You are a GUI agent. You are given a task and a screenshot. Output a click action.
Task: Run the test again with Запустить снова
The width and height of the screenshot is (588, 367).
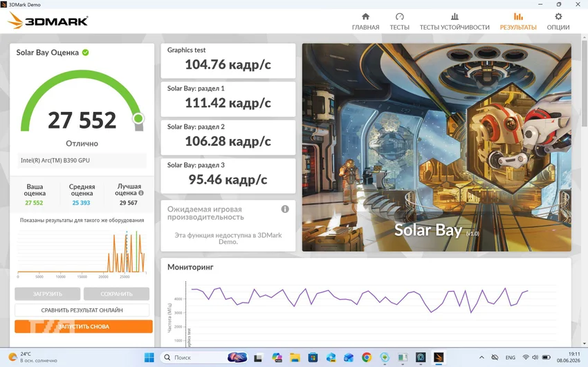point(83,326)
